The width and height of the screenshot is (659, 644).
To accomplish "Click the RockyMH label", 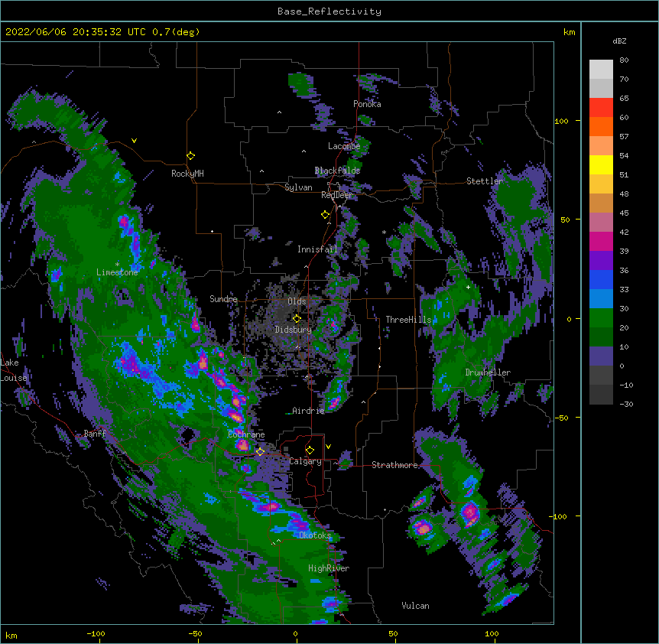I will tap(187, 174).
